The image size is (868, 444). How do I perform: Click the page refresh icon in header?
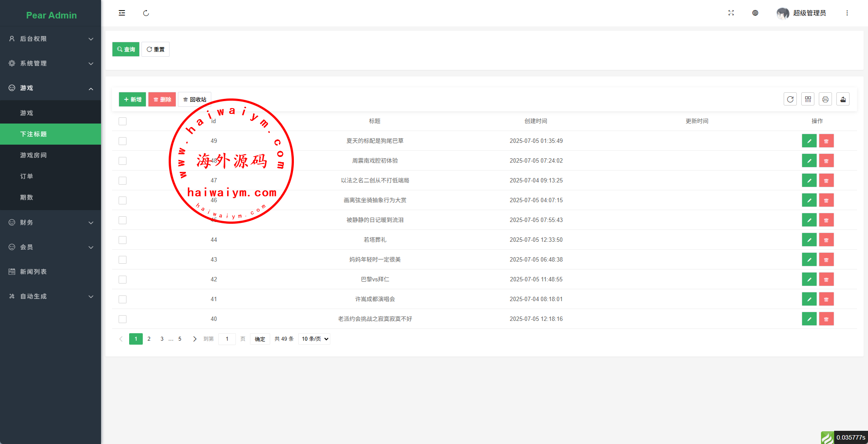point(146,13)
